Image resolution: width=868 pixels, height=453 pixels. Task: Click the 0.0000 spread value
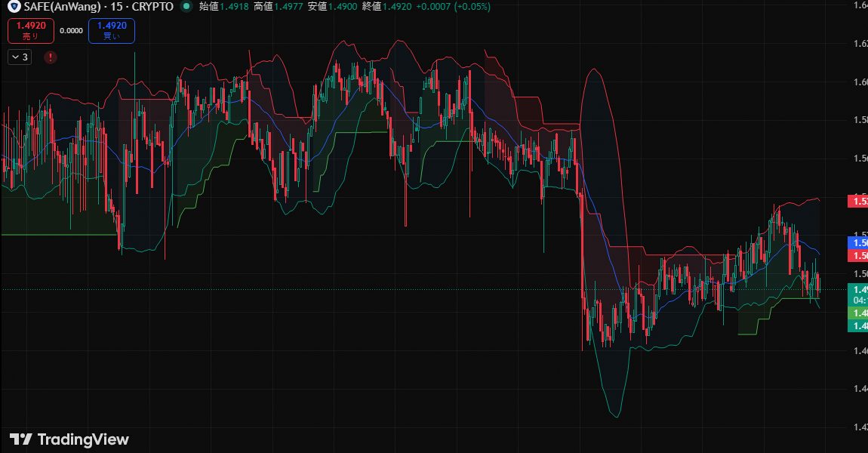[71, 31]
